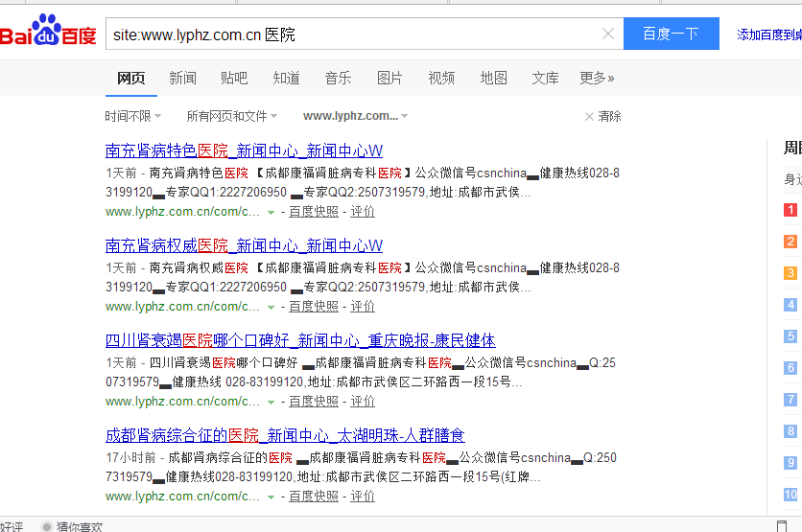The width and height of the screenshot is (802, 532).
Task: Click 评价 under 成都肾病综合征 result
Action: coord(363,497)
